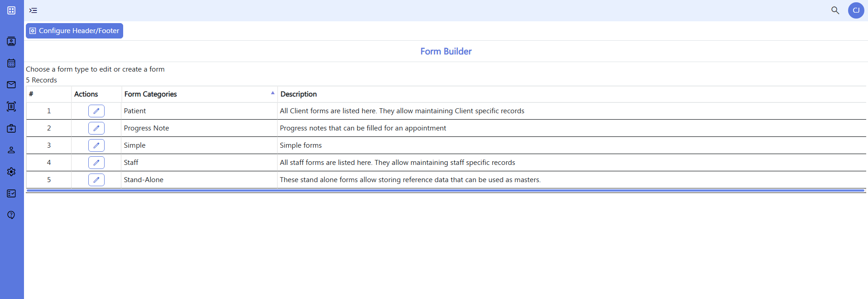This screenshot has height=299, width=868.
Task: Click 'Simple forms' description text
Action: 301,145
